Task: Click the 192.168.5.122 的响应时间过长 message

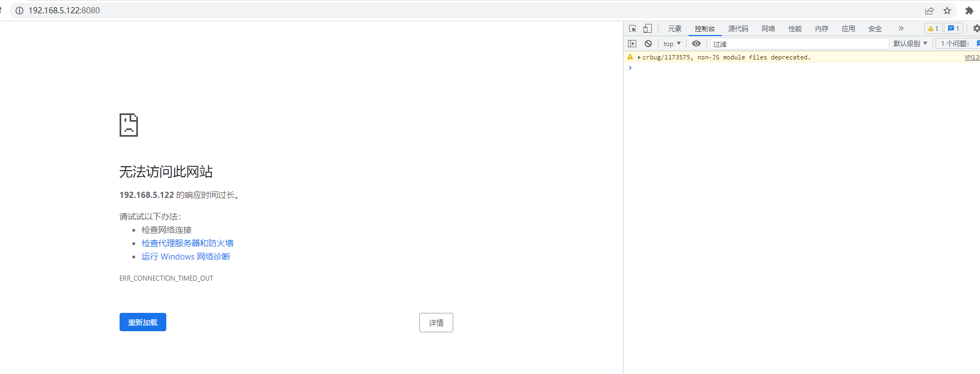Action: coord(179,195)
